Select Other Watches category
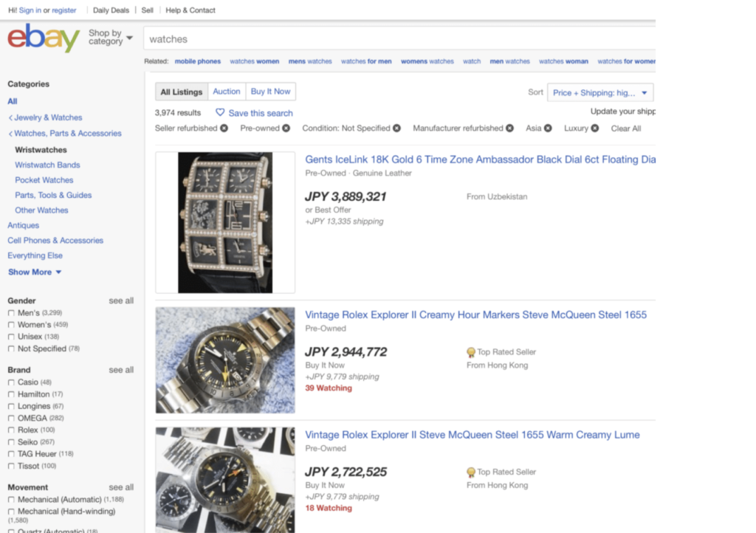 point(41,210)
